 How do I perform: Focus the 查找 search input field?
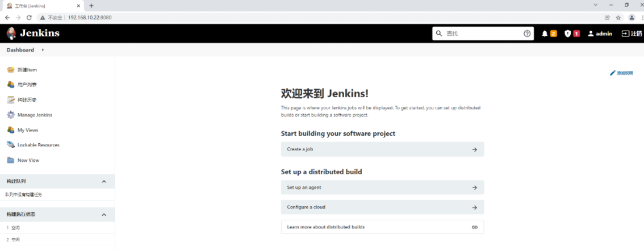pyautogui.click(x=483, y=34)
